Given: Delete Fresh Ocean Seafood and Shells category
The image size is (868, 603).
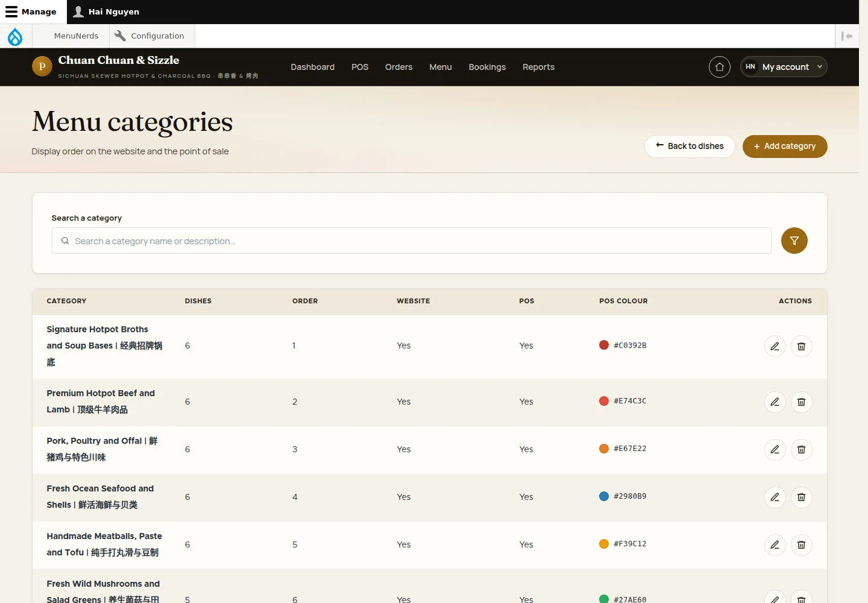Looking at the screenshot, I should click(802, 497).
